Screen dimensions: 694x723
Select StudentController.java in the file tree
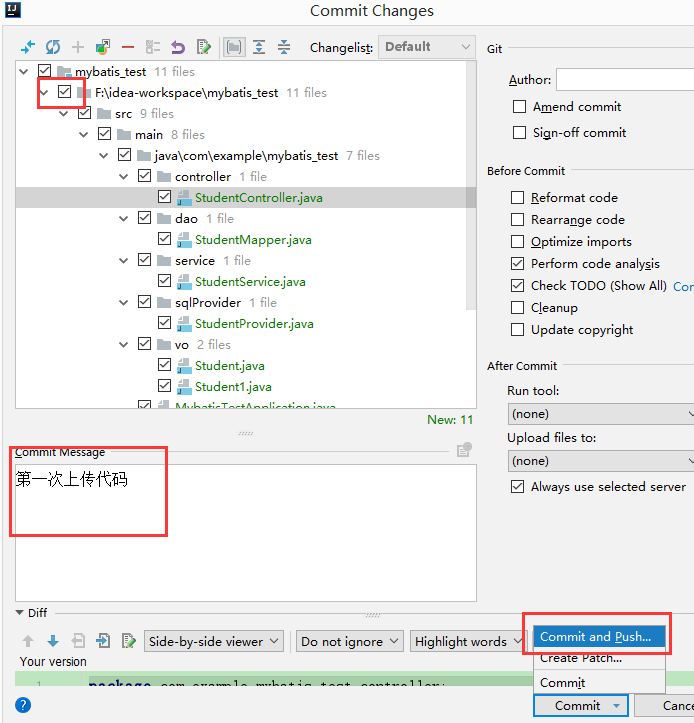click(x=258, y=198)
